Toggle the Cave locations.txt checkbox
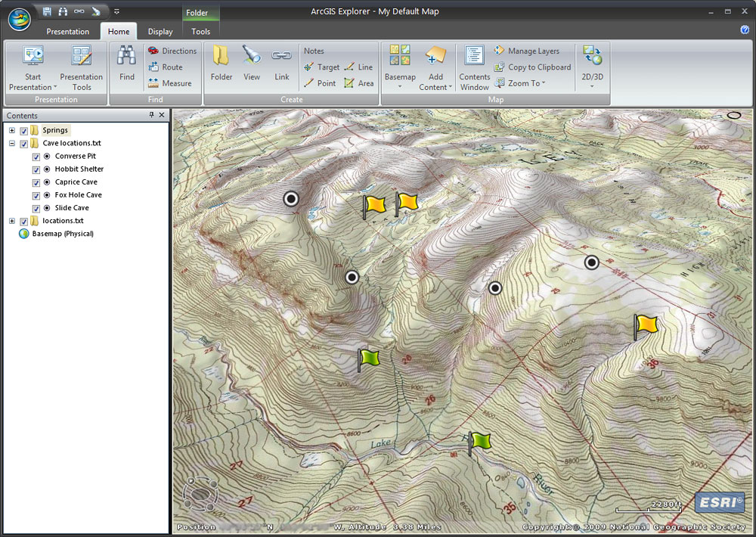The height and width of the screenshot is (537, 756). coord(23,144)
